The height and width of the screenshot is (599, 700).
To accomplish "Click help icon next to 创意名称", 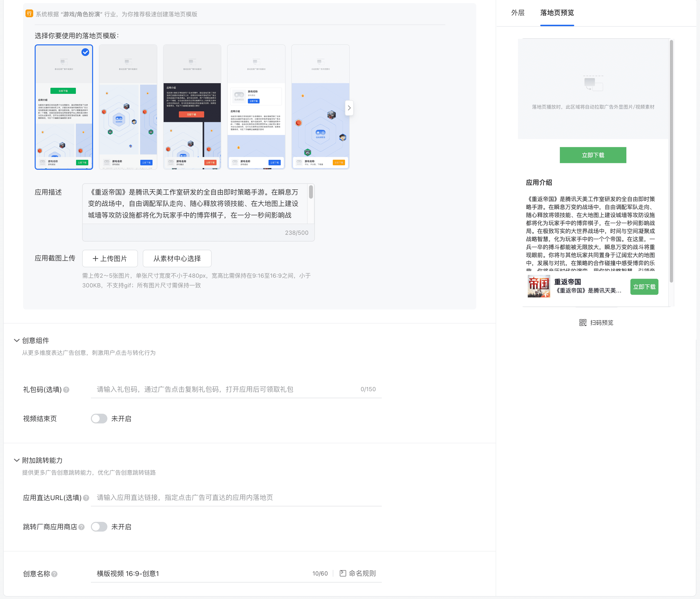I will point(54,574).
